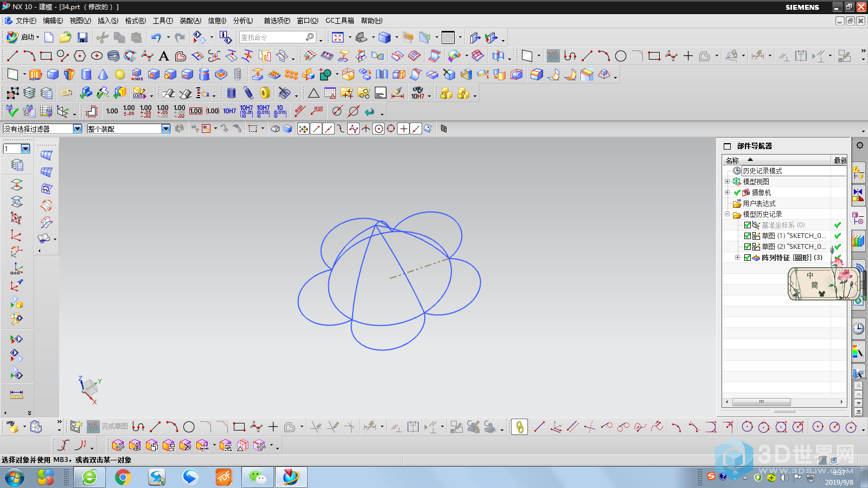Open the Reuse Library books tab
The height and width of the screenshot is (488, 868).
(858, 241)
